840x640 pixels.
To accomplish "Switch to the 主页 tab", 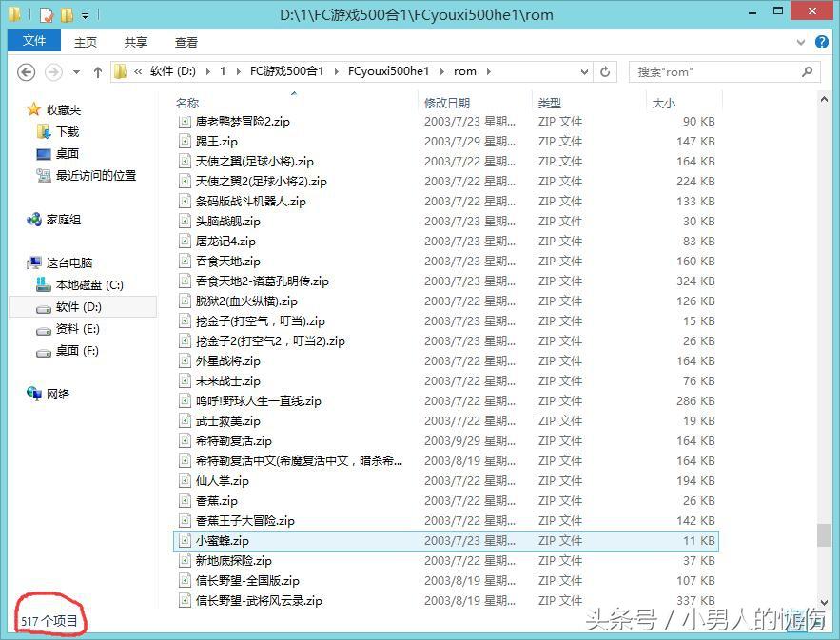I will (x=86, y=42).
